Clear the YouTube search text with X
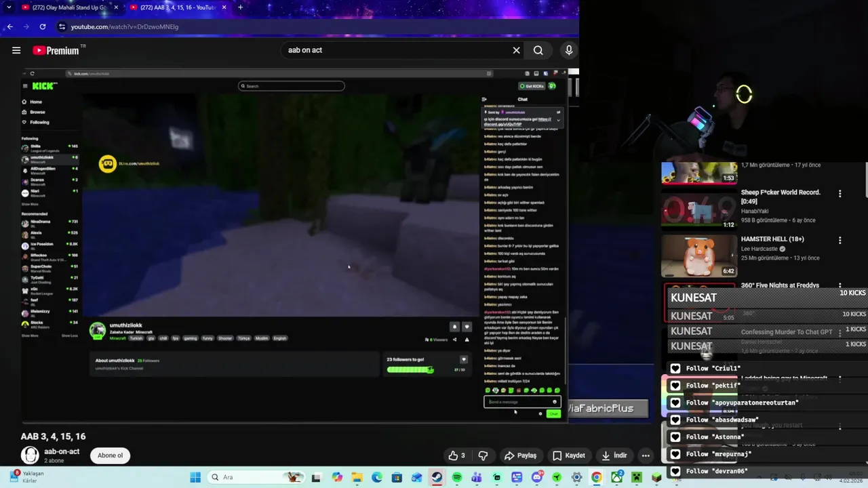 516,50
